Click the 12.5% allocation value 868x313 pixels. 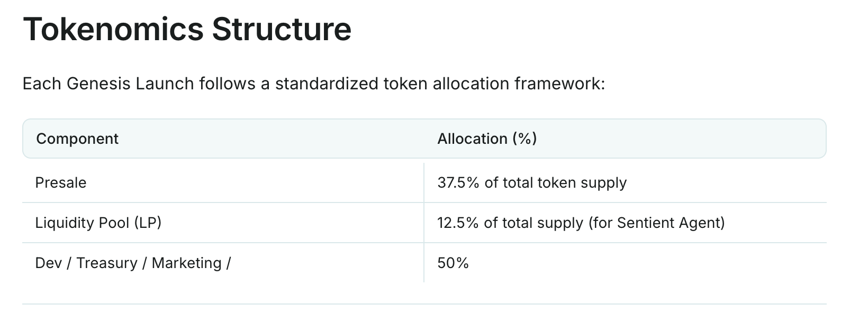458,223
